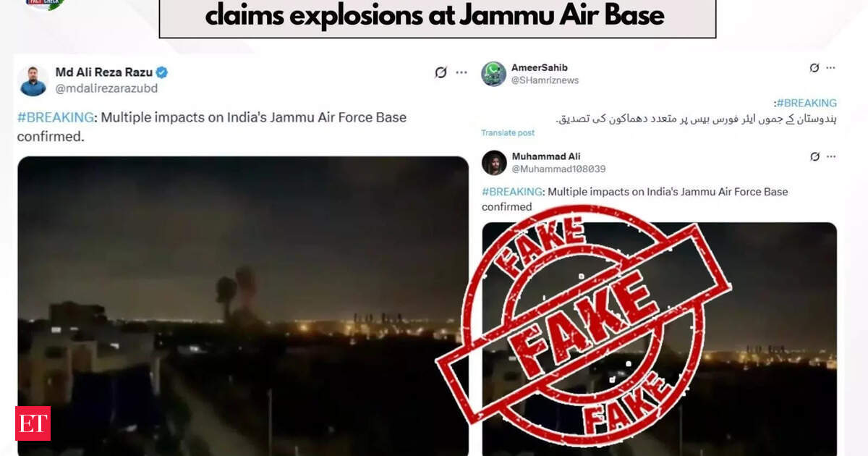
Task: Open #BREAKING hashtag in AmeerSahib's post
Action: (806, 103)
